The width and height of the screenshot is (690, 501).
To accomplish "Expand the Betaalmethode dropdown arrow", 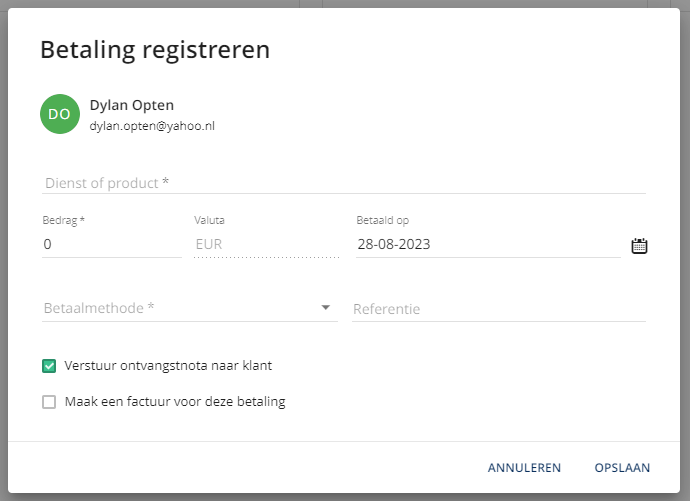I will (x=326, y=307).
